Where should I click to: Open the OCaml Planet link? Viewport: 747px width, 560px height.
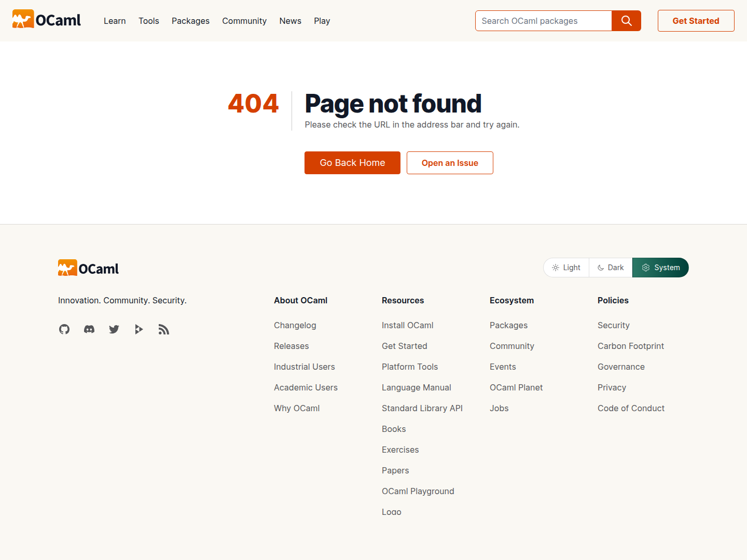coord(516,387)
